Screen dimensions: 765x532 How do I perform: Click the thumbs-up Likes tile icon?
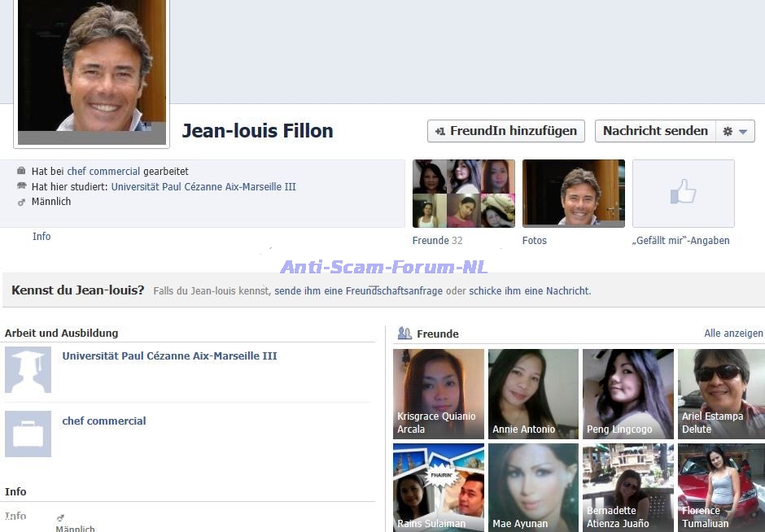683,193
